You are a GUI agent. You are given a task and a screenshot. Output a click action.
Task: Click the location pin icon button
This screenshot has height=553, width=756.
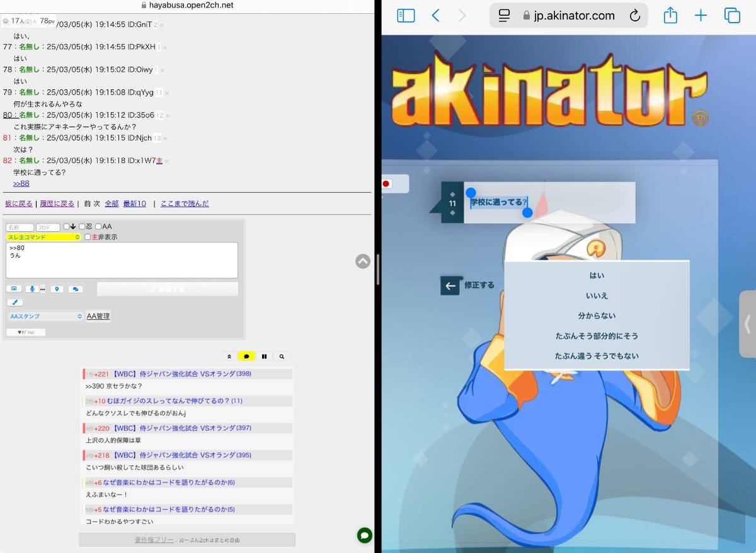pos(57,289)
